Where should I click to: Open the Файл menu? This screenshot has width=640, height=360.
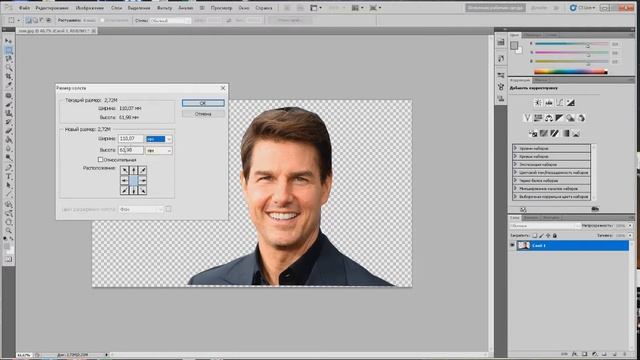24,8
